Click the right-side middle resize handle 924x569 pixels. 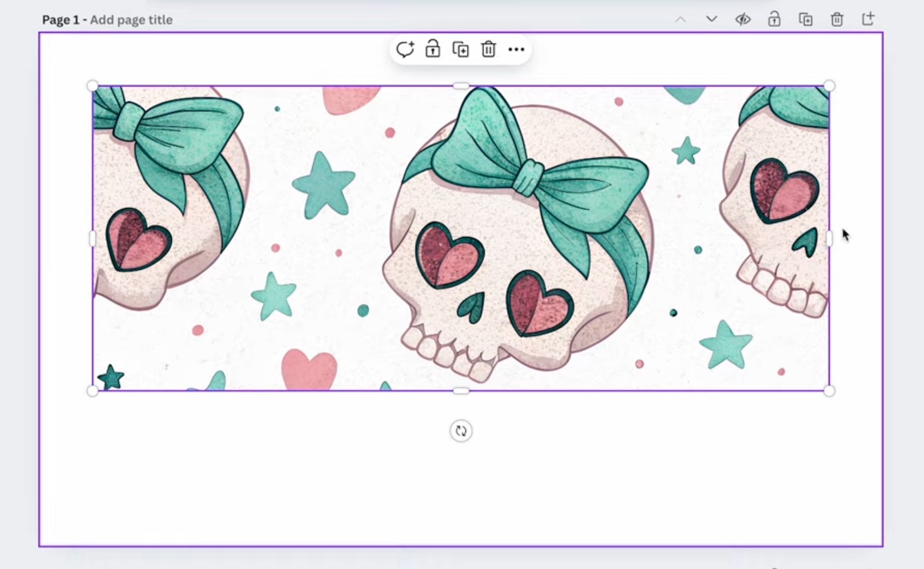click(829, 238)
